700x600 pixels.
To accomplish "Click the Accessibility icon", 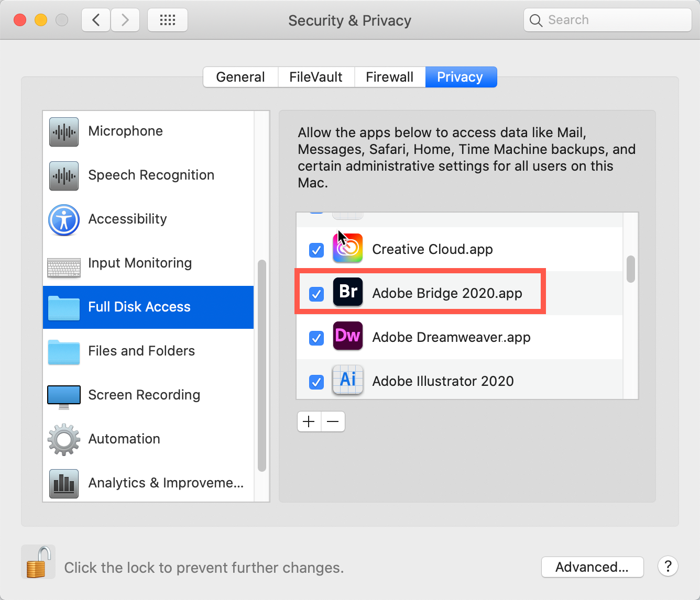I will point(63,220).
